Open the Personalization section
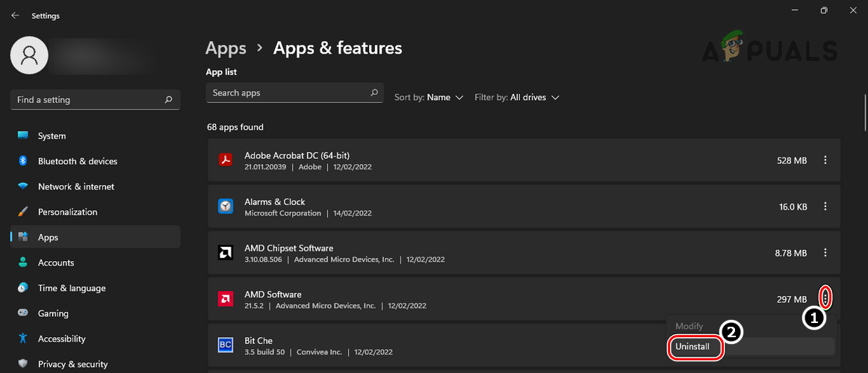Viewport: 868px width, 373px height. click(67, 212)
